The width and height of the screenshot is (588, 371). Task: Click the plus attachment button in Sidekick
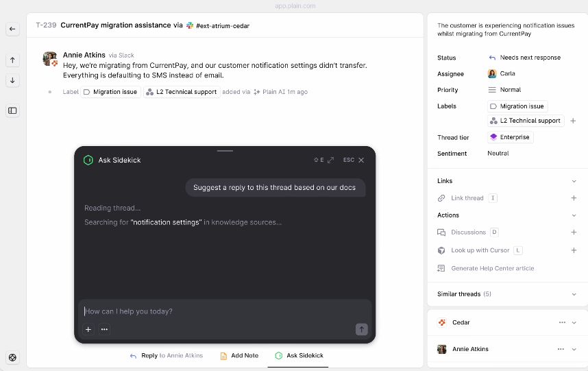(x=88, y=329)
